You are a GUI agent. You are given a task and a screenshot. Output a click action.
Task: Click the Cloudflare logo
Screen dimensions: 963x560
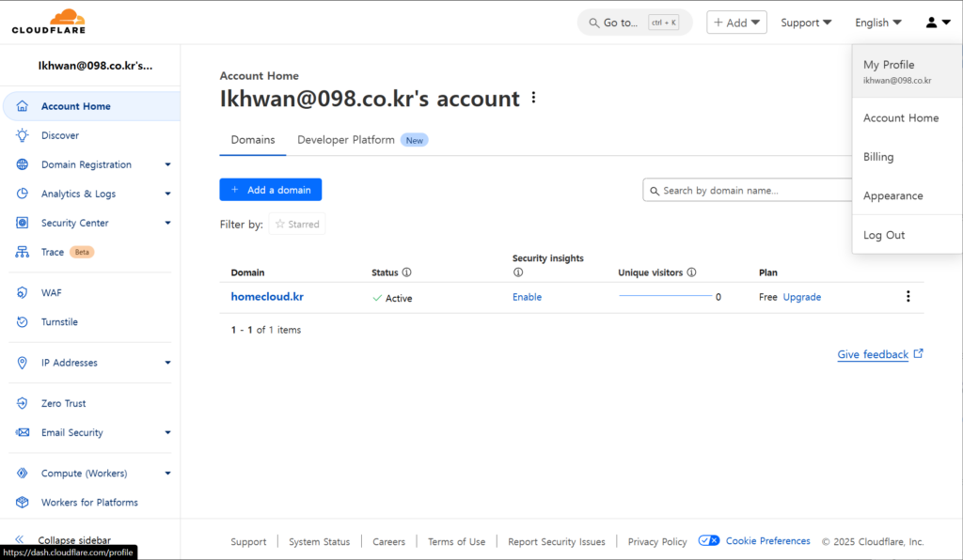click(x=48, y=22)
